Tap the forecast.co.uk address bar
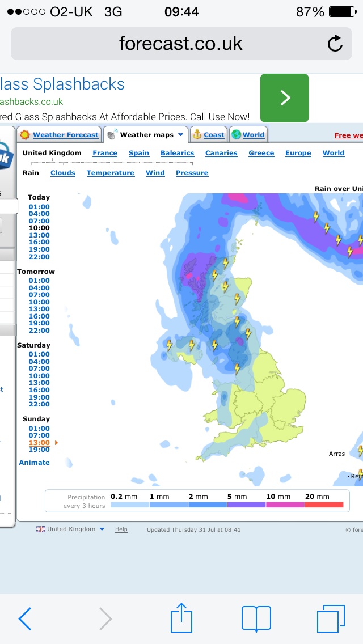This screenshot has width=363, height=644. tap(181, 44)
